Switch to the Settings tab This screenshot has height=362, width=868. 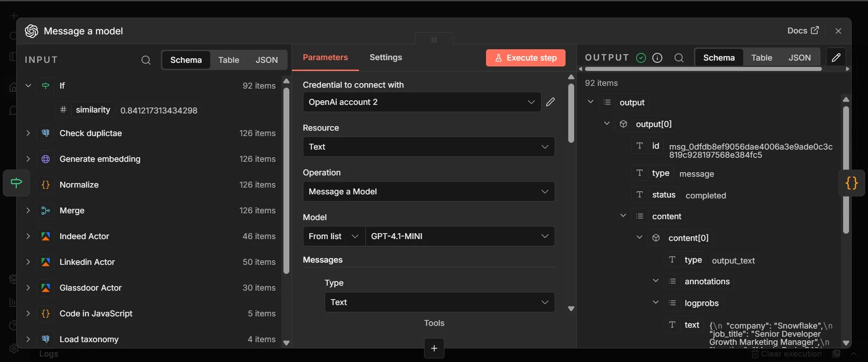pos(386,57)
